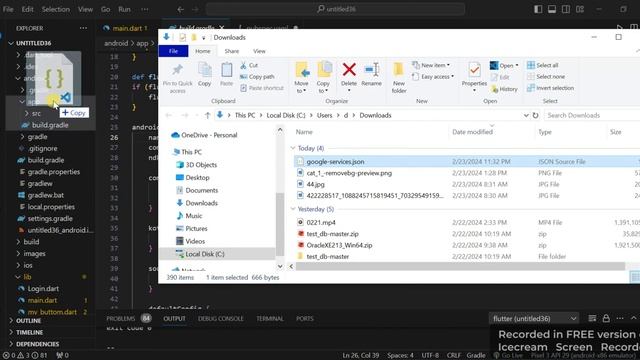Click VS Code toggle panel layout icon
This screenshot has height=360, width=640.
552,9
